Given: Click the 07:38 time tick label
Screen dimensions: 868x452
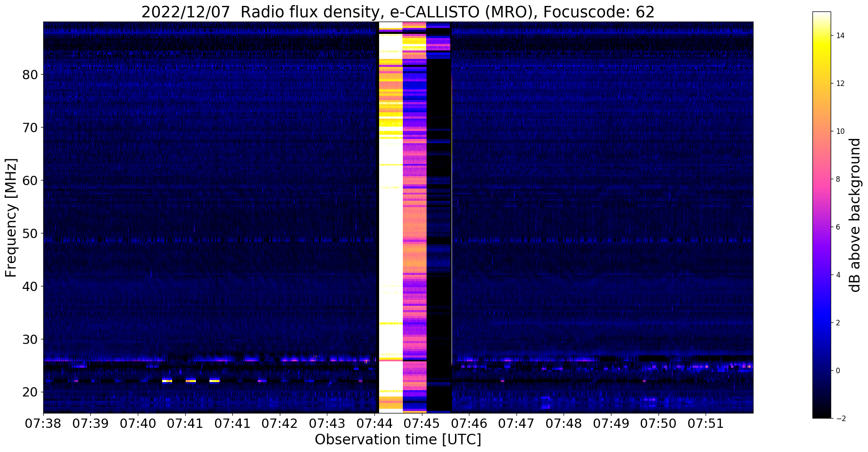Looking at the screenshot, I should 43,423.
